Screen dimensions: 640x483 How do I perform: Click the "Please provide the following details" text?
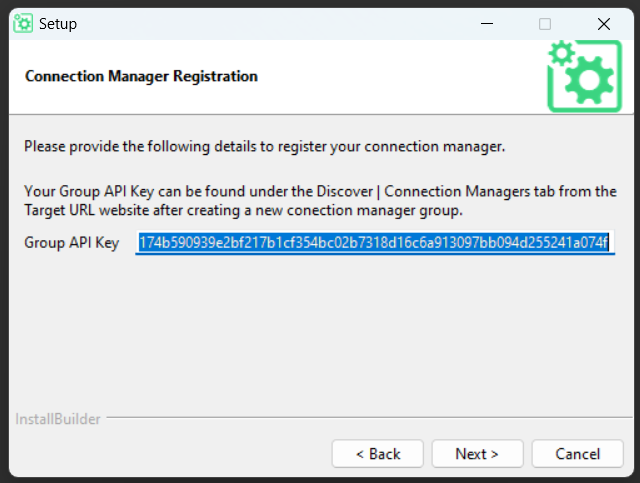point(264,147)
